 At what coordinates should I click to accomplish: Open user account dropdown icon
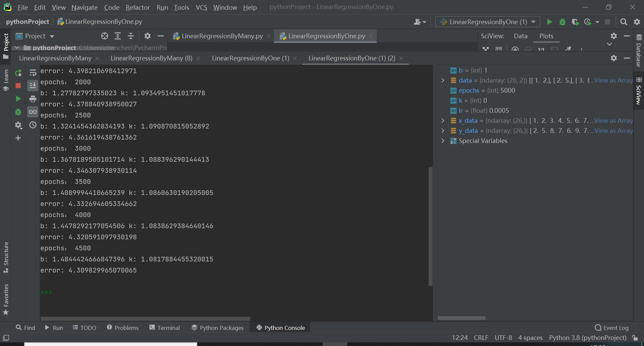tap(420, 22)
